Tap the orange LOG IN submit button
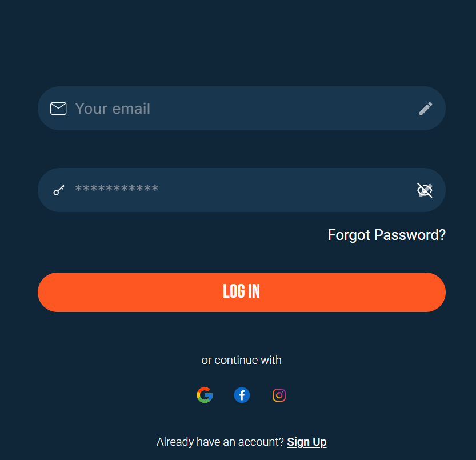The height and width of the screenshot is (460, 476). point(241,292)
